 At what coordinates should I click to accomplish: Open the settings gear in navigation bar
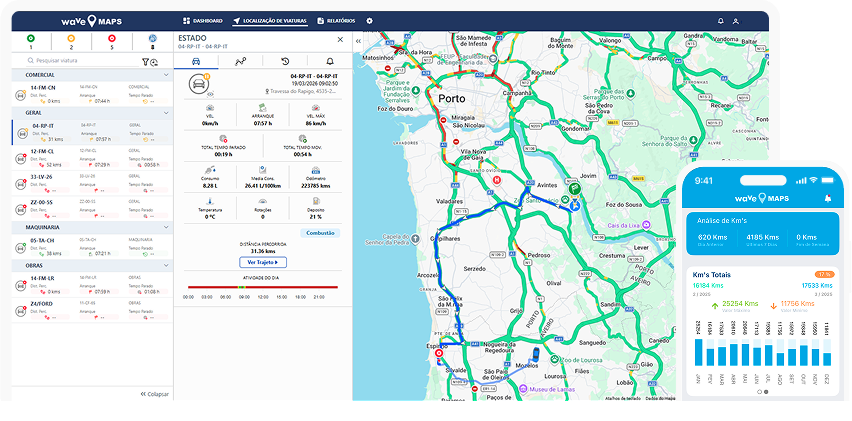[369, 20]
